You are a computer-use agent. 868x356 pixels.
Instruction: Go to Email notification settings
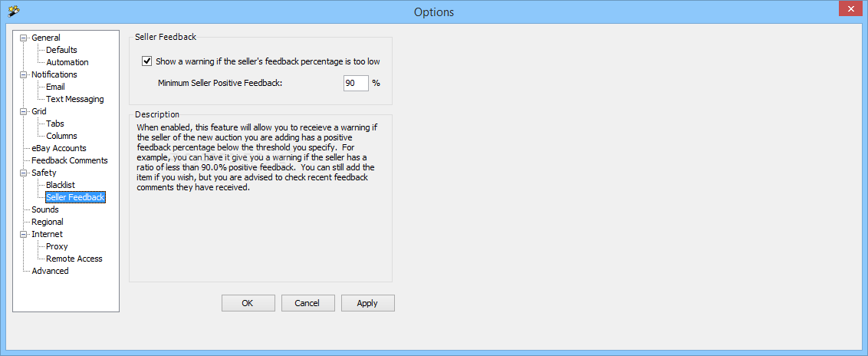[55, 87]
